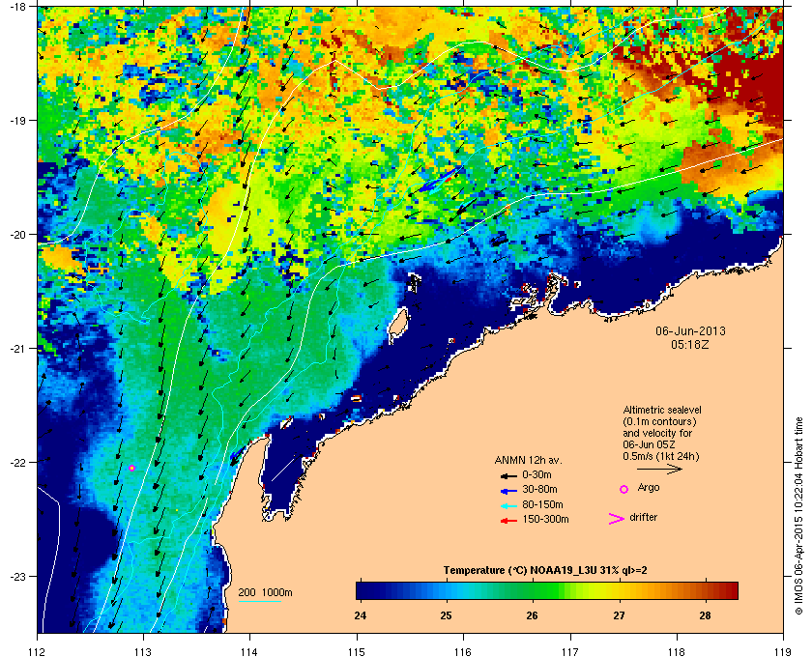Click the dark red 28°C end of colorbar
812x657 pixels.
click(730, 590)
